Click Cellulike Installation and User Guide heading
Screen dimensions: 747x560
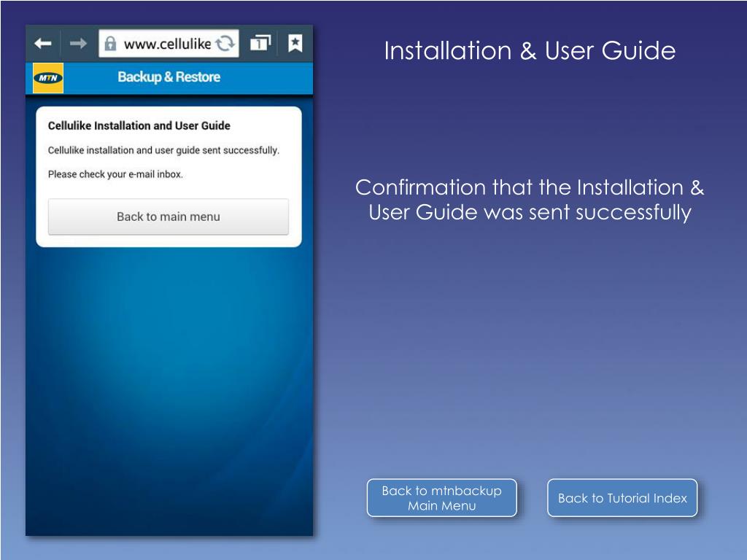coord(139,125)
